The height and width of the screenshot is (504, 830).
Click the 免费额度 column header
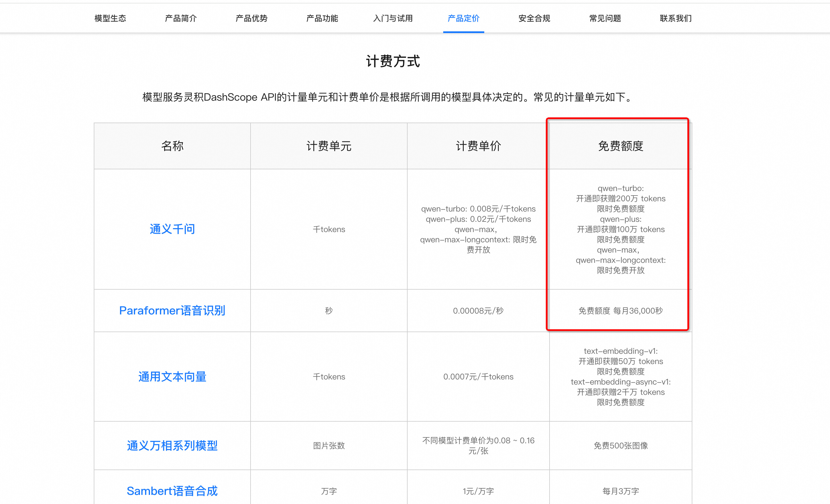point(621,146)
